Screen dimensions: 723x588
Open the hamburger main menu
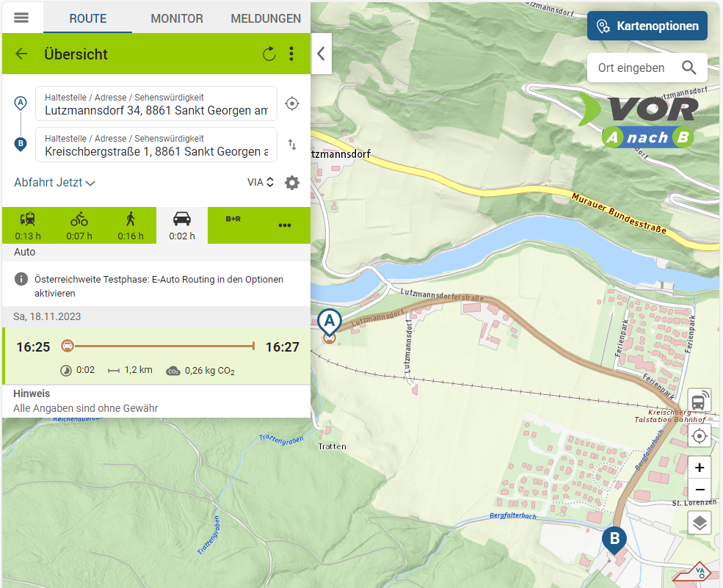[21, 18]
